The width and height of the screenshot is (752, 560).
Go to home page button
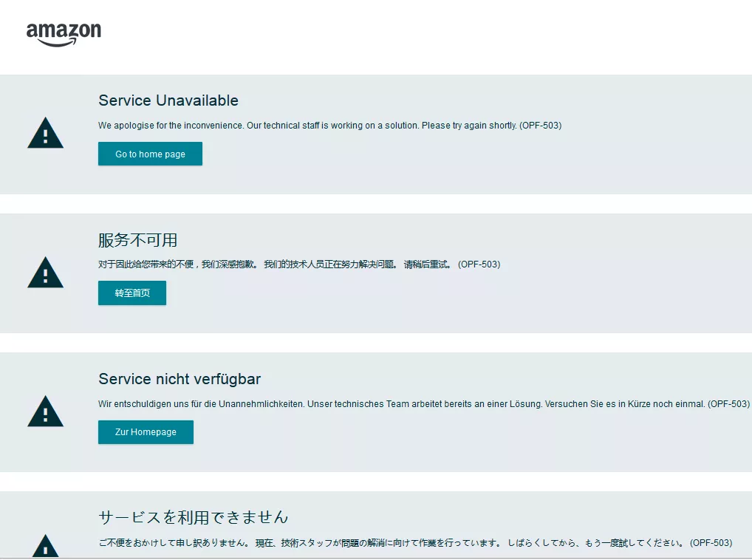[x=150, y=154]
